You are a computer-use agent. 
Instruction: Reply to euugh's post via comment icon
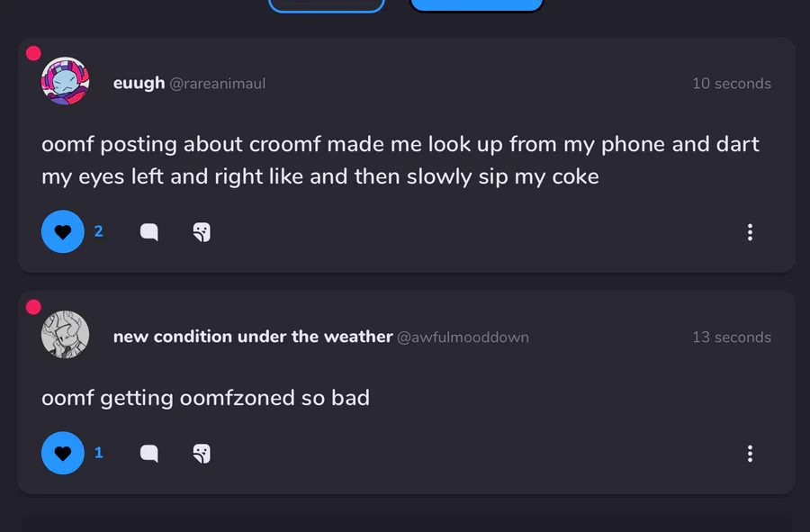tap(149, 232)
